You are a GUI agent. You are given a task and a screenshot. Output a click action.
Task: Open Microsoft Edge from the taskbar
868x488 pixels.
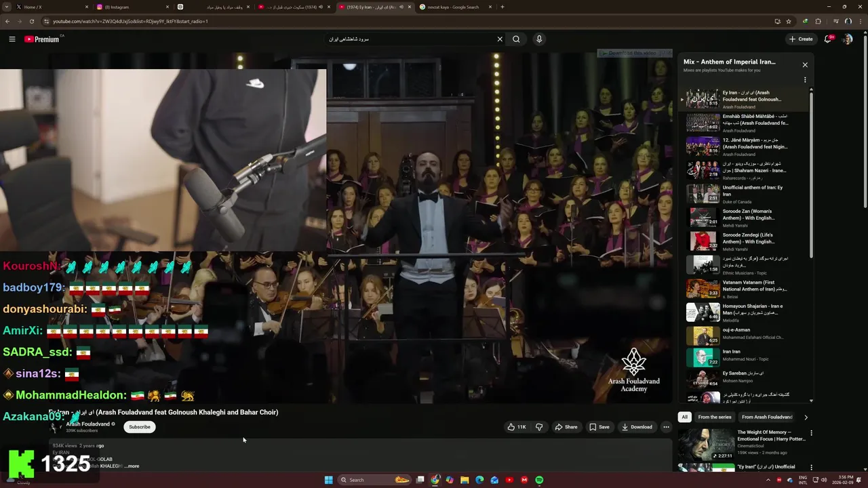(x=479, y=480)
